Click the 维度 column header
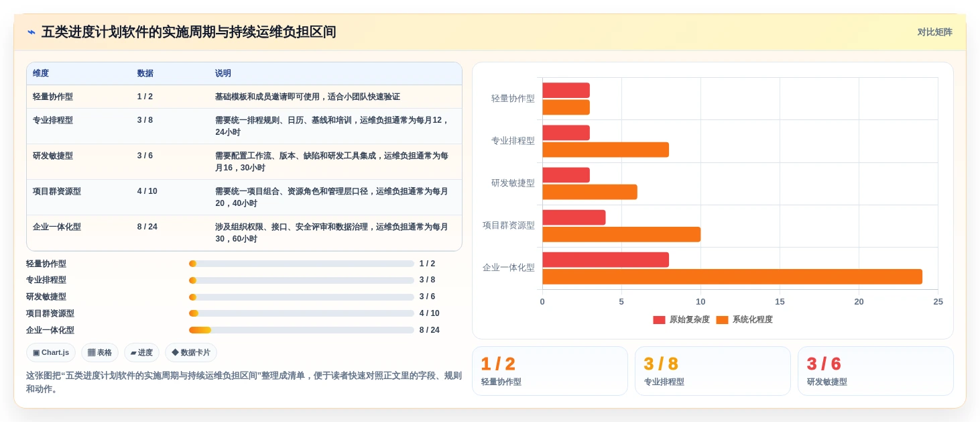980x422 pixels. pyautogui.click(x=41, y=73)
